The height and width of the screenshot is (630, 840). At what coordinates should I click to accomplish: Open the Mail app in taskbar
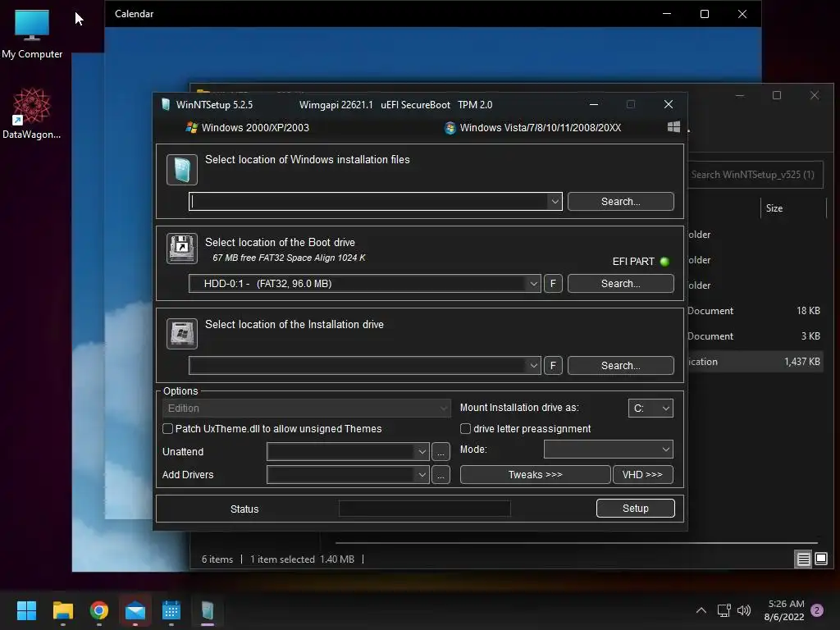[x=135, y=610]
